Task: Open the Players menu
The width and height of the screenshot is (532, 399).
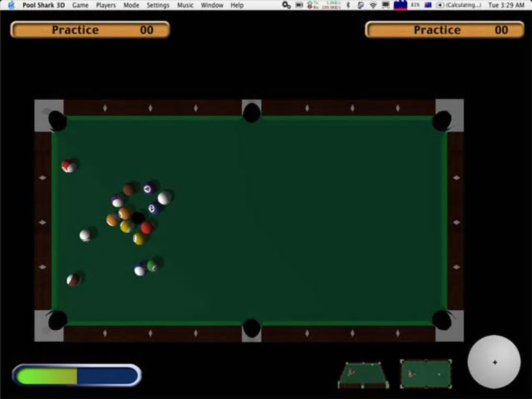Action: tap(105, 5)
